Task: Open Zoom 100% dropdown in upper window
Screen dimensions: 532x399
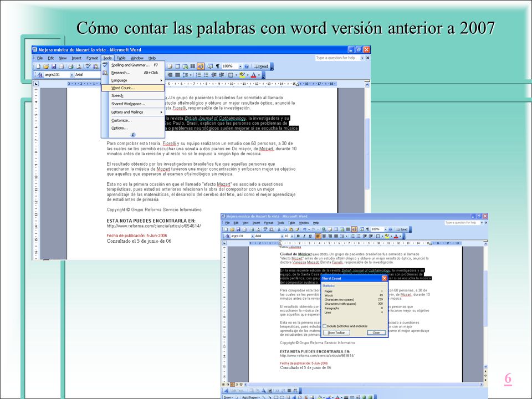Action: pos(240,66)
